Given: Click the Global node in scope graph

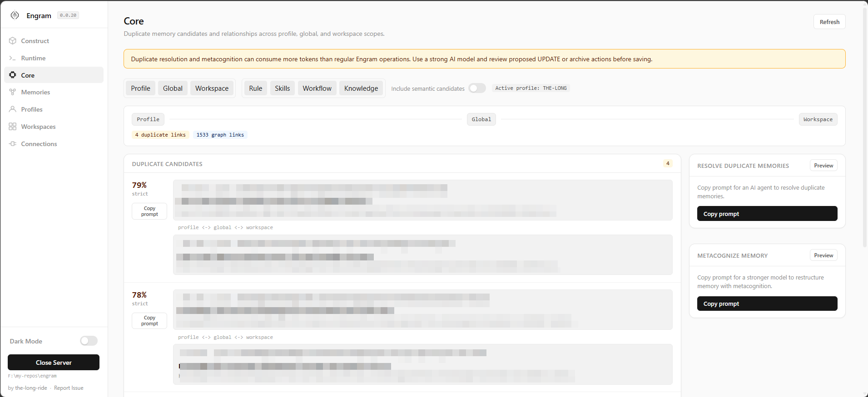Looking at the screenshot, I should click(x=481, y=119).
